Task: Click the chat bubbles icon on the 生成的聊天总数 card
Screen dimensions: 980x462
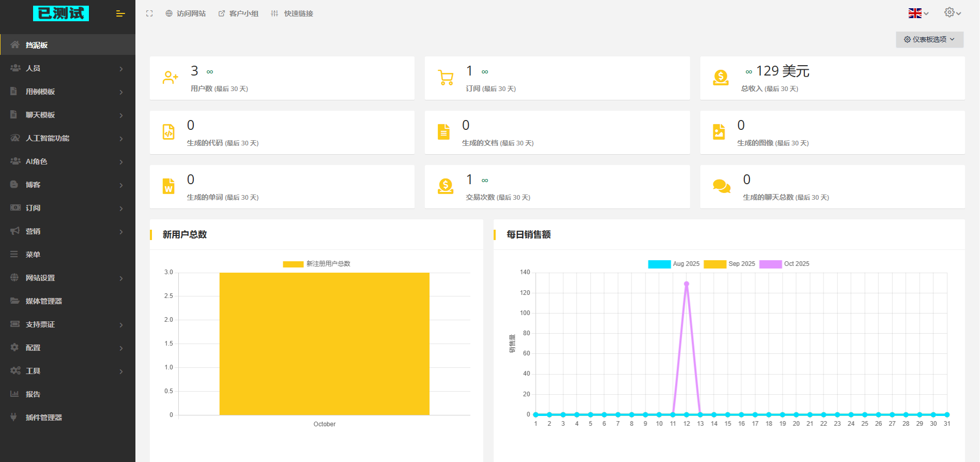Action: [722, 186]
